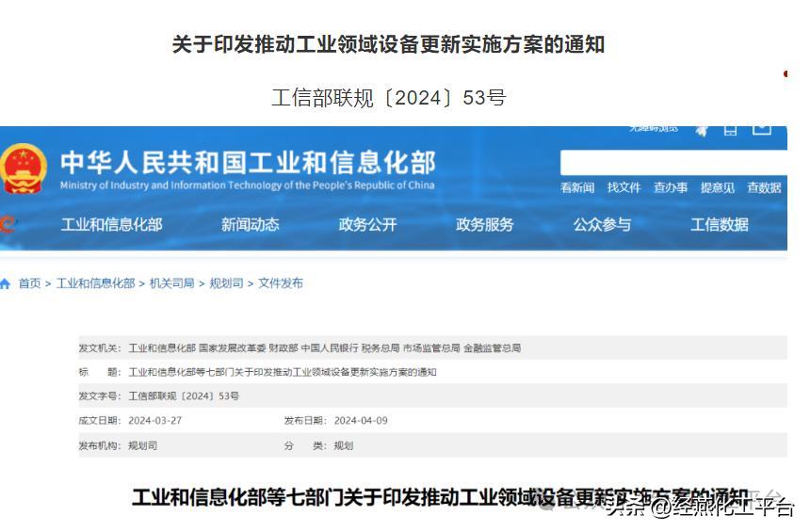Click 机关司局 breadcrumb link
Viewport: 810px width, 532px height.
pos(172,283)
